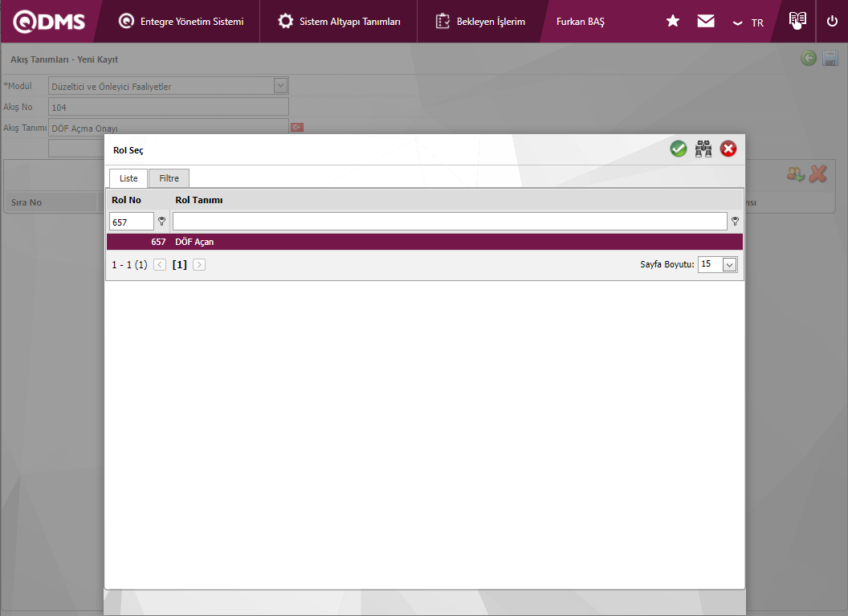The width and height of the screenshot is (848, 616).
Task: Click the save floppy disk icon
Action: click(830, 58)
